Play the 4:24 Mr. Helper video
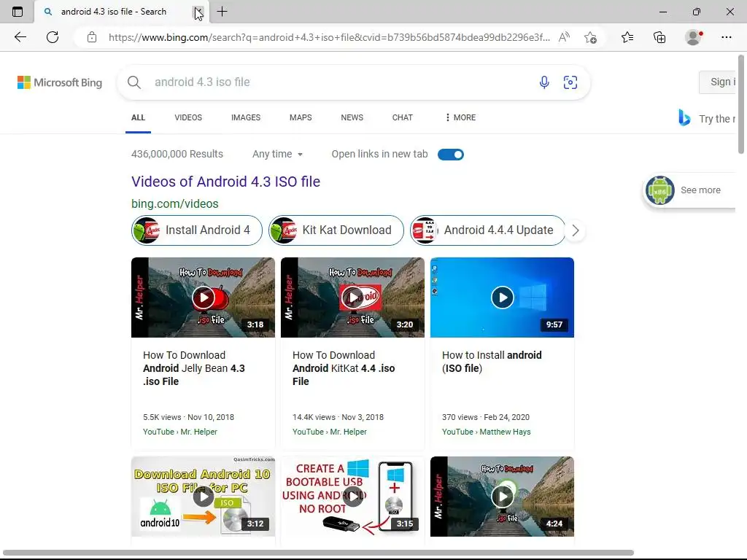Image resolution: width=747 pixels, height=560 pixels. (502, 497)
